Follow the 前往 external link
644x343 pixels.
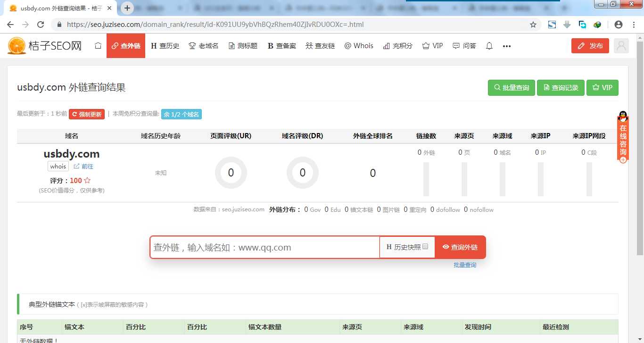coord(83,166)
